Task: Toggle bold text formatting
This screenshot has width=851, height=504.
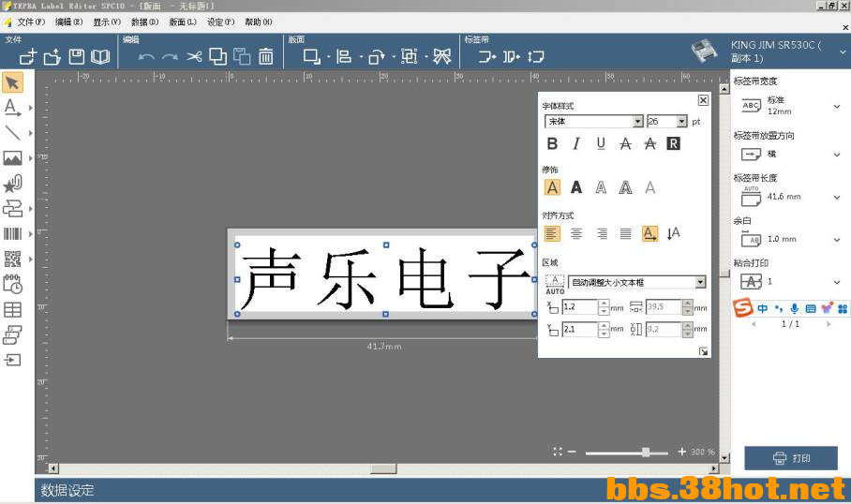Action: pos(552,143)
